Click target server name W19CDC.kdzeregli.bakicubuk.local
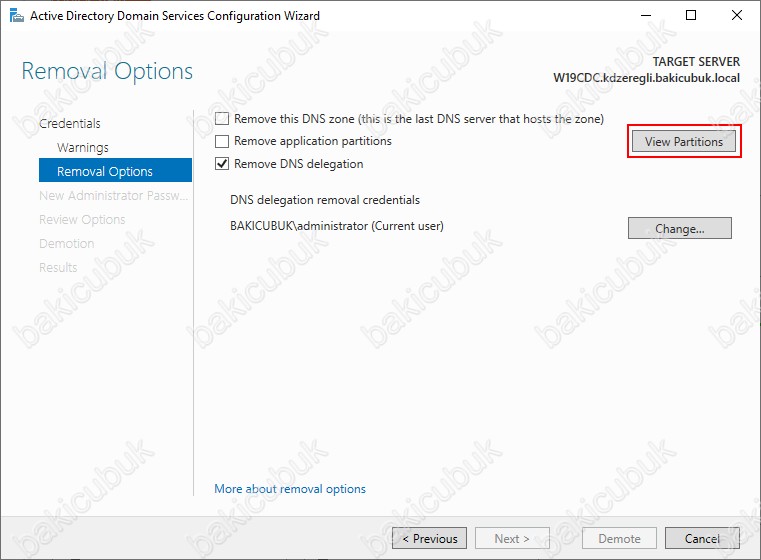 (x=646, y=78)
